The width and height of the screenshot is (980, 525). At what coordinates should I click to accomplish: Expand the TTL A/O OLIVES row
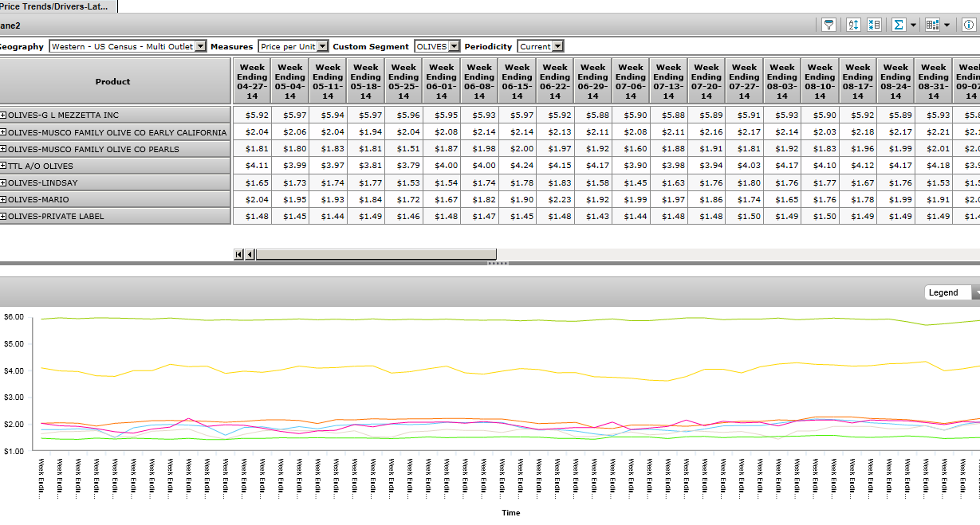(x=4, y=166)
